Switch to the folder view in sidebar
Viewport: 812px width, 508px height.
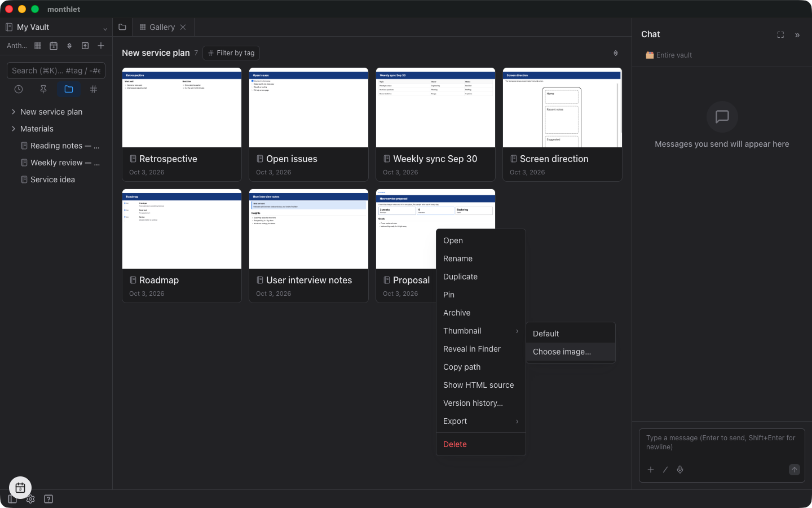tap(69, 89)
